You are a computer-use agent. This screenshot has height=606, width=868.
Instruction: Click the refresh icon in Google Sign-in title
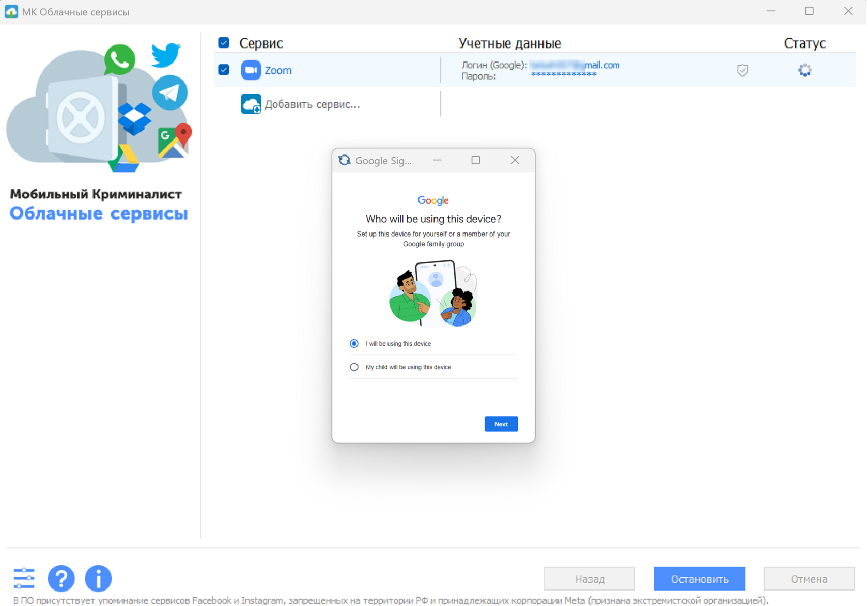coord(345,160)
